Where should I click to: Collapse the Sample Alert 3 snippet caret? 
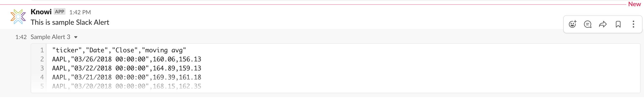pyautogui.click(x=76, y=37)
